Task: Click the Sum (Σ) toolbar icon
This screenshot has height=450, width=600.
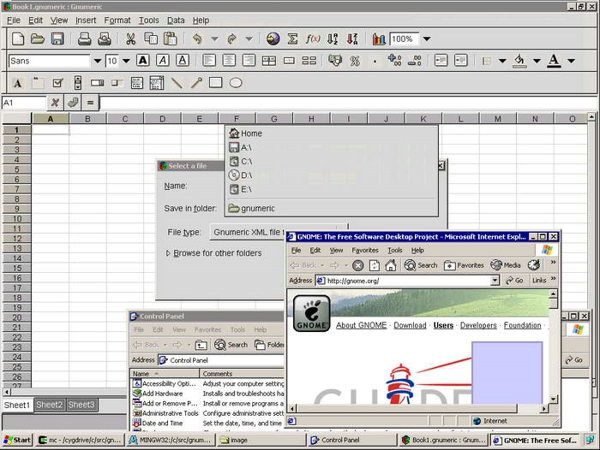Action: [x=293, y=39]
